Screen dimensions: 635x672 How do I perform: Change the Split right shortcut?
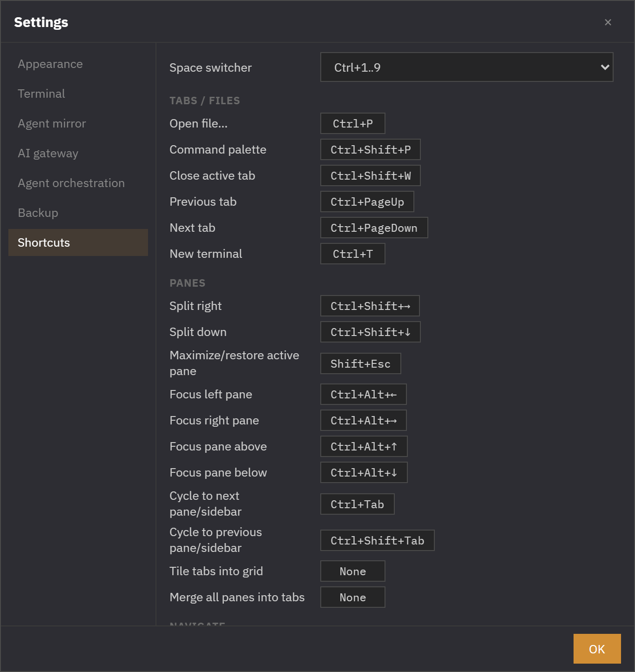pos(370,306)
